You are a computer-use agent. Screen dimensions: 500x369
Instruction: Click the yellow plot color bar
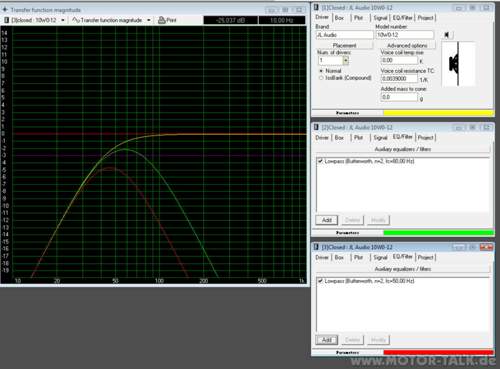pos(438,113)
